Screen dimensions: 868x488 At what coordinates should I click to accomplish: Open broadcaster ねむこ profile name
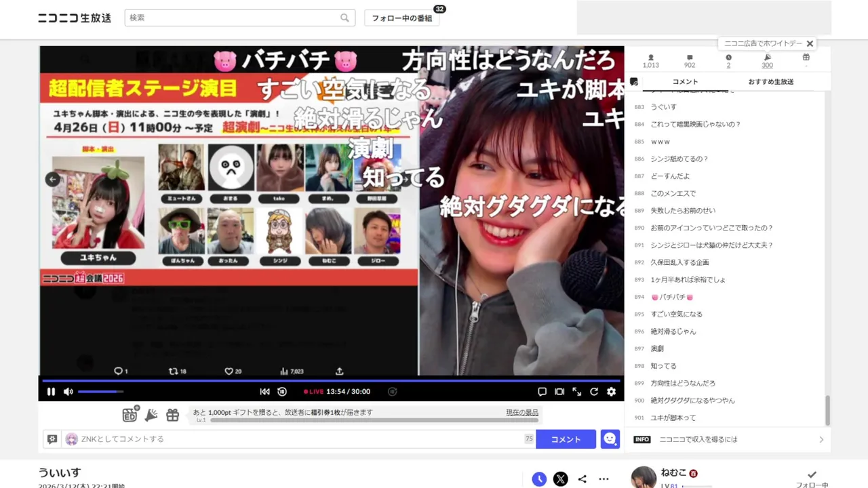click(x=674, y=473)
